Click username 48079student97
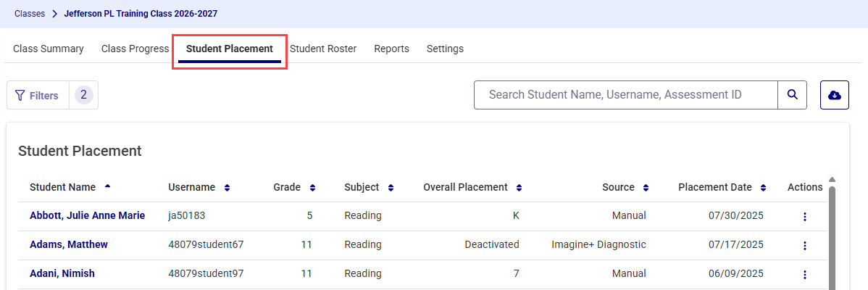The image size is (868, 290). [x=206, y=273]
